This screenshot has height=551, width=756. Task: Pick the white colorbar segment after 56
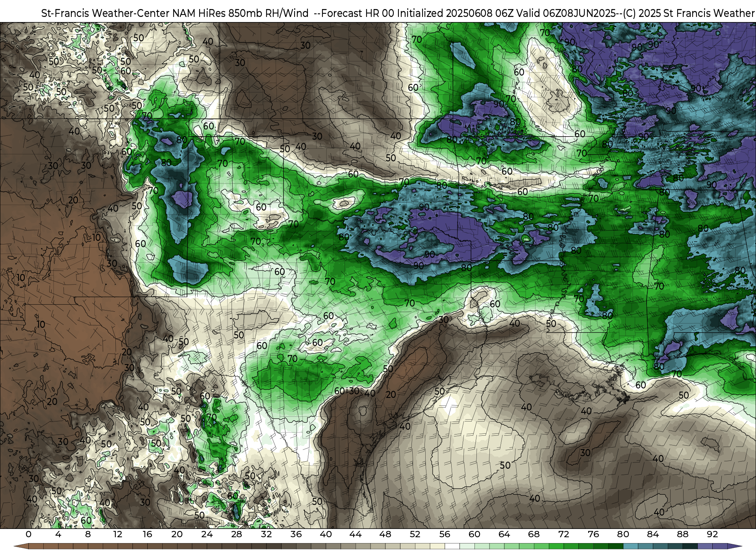(x=452, y=546)
